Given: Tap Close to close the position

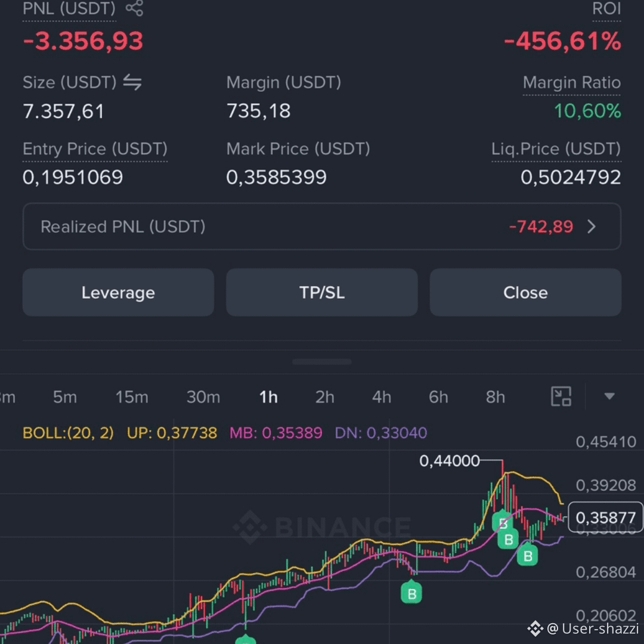Looking at the screenshot, I should [525, 292].
